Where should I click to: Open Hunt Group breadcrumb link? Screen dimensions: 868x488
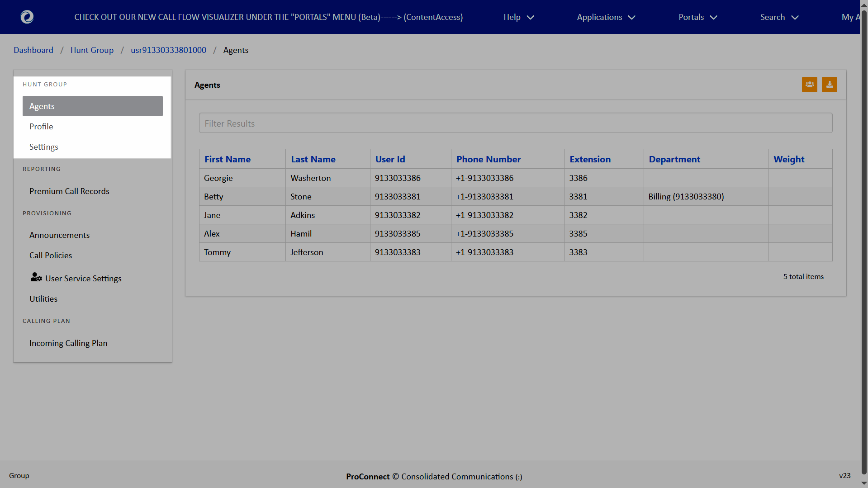point(92,50)
